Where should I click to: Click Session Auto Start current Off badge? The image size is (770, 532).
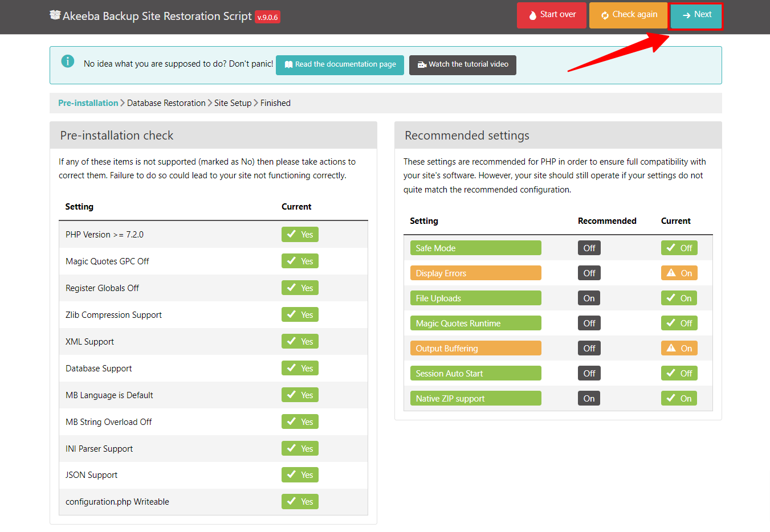(x=679, y=373)
